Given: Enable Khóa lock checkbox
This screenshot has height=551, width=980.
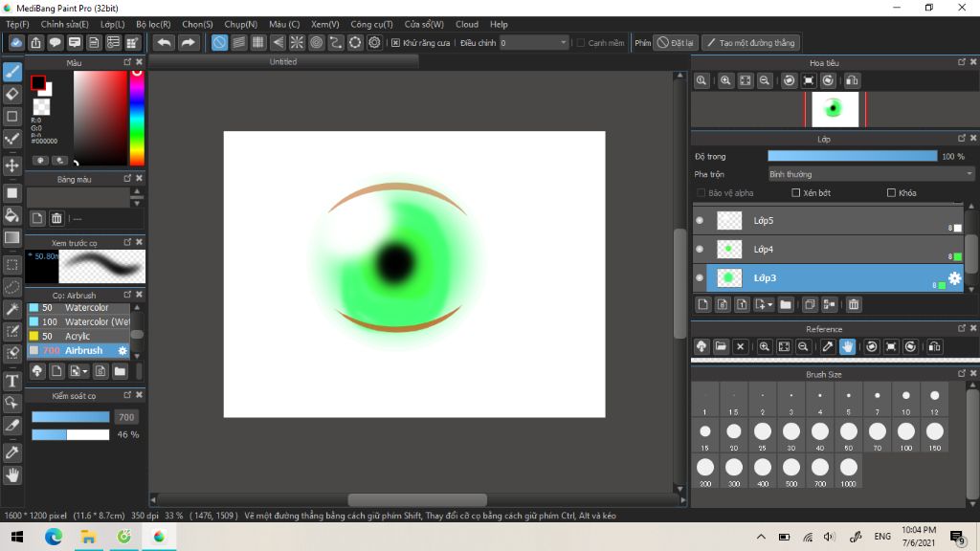Looking at the screenshot, I should coord(891,192).
